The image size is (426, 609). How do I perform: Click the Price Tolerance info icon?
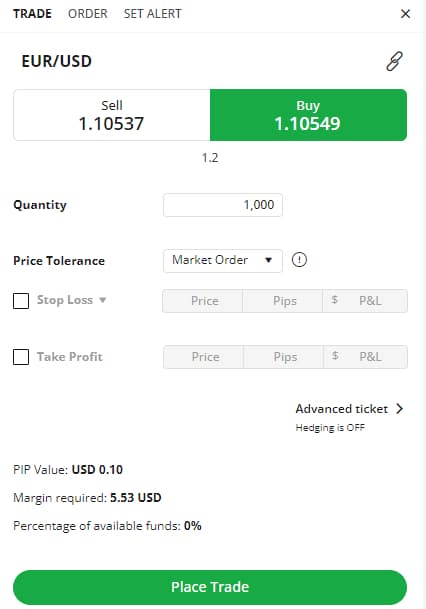point(299,260)
